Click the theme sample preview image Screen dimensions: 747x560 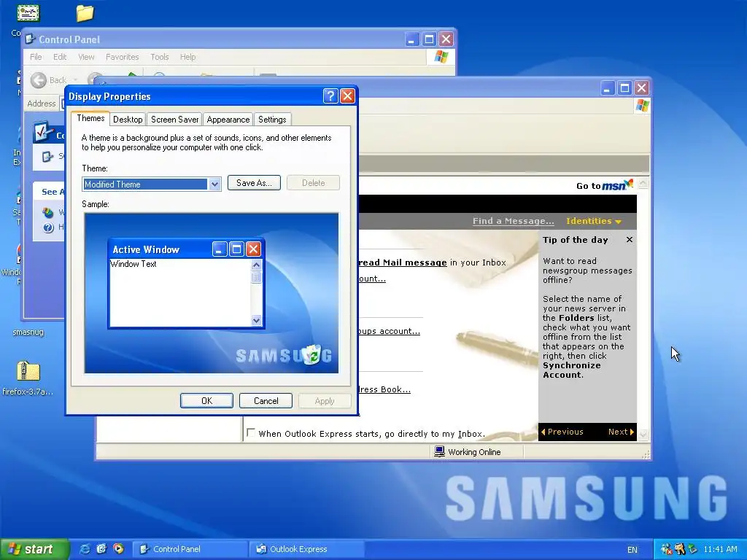pos(212,293)
